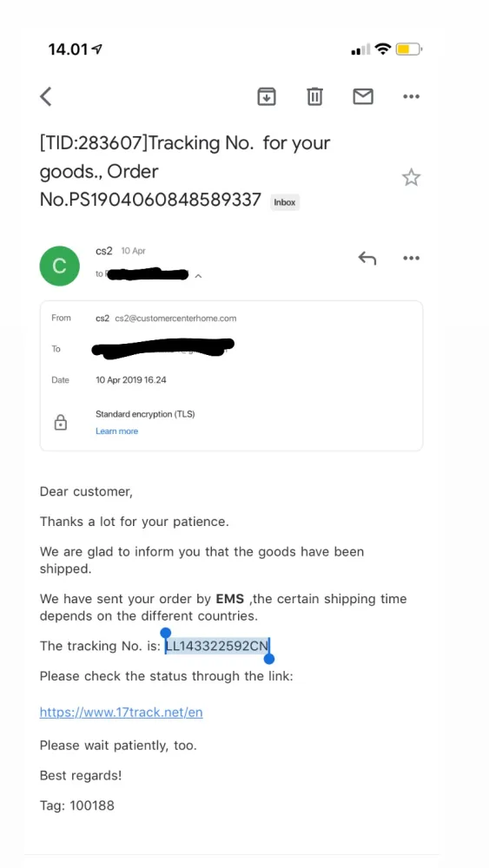Archive this email with the archive icon

coord(267,96)
